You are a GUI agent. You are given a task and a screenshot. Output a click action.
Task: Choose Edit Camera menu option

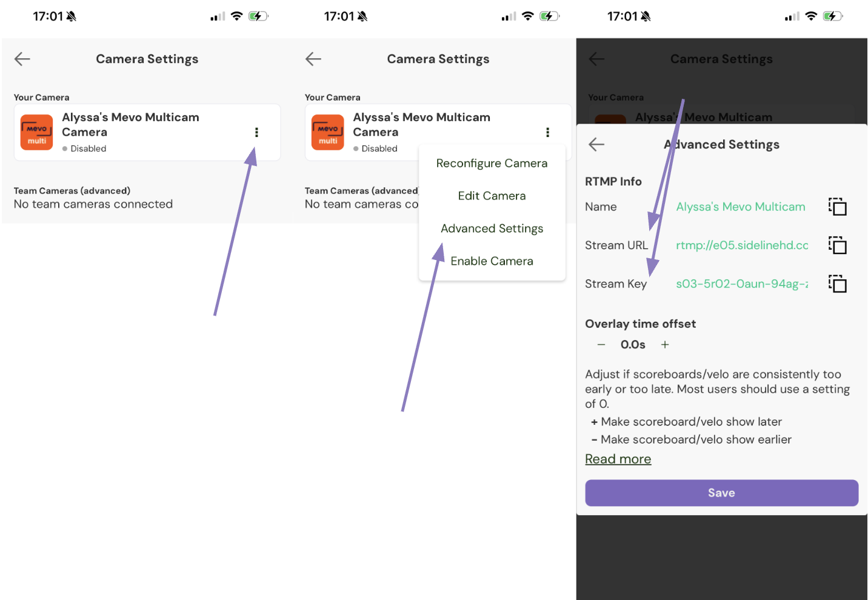[x=492, y=196]
